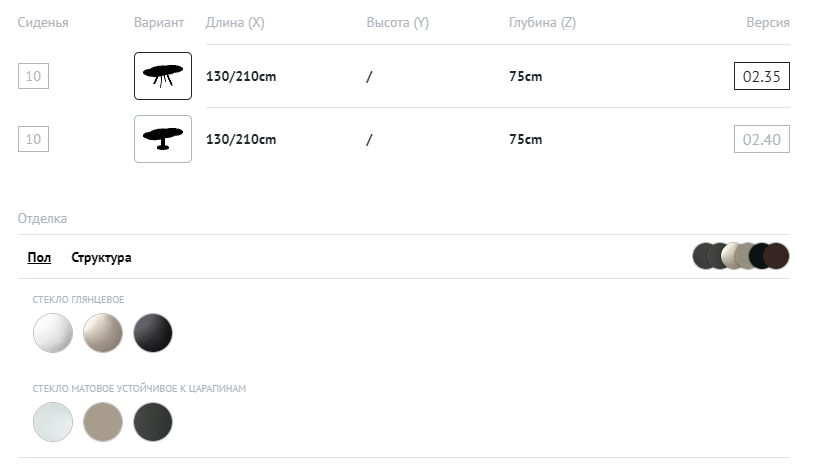Open the Структура tab
This screenshot has width=836, height=466.
pyautogui.click(x=101, y=257)
